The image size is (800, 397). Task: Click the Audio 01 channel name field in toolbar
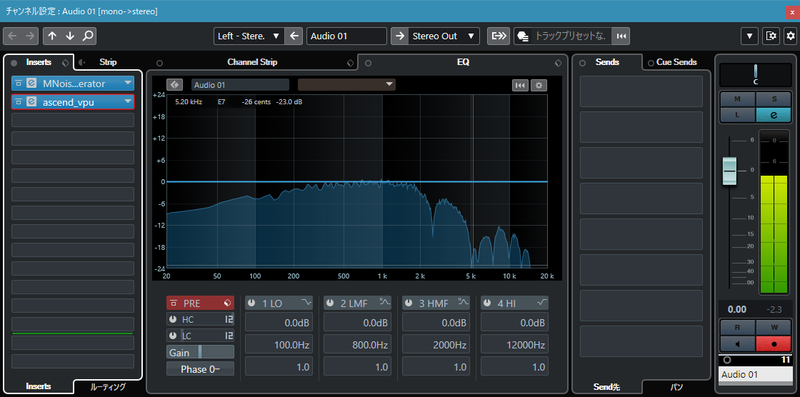pos(346,36)
